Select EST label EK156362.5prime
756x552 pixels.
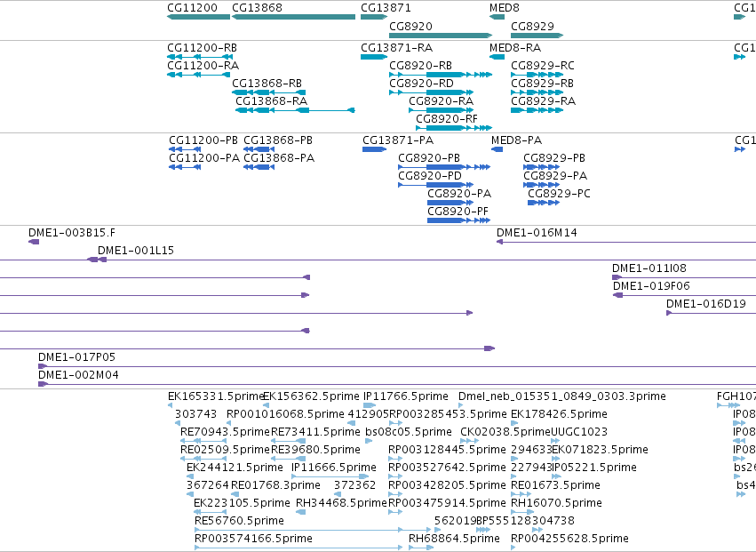click(x=312, y=396)
